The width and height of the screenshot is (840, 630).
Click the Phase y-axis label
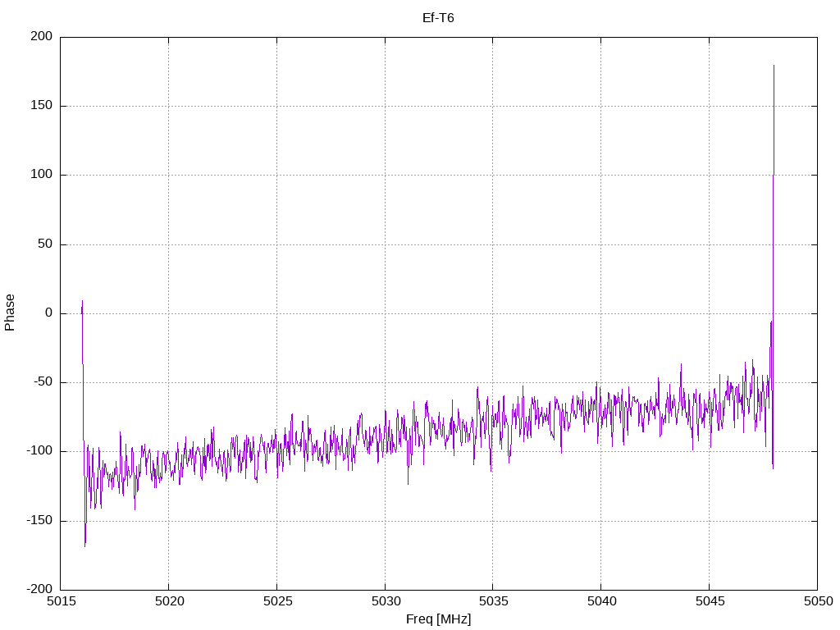pos(10,313)
